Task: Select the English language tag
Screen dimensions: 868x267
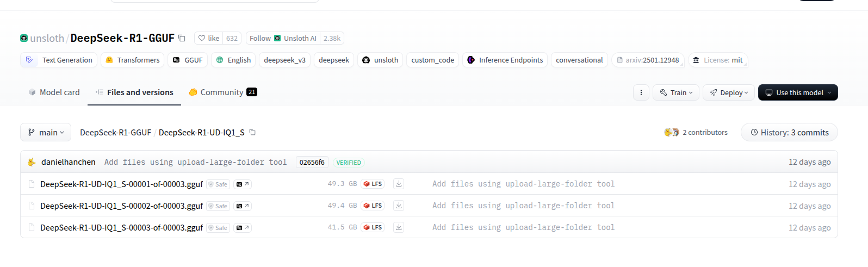Action: point(233,60)
